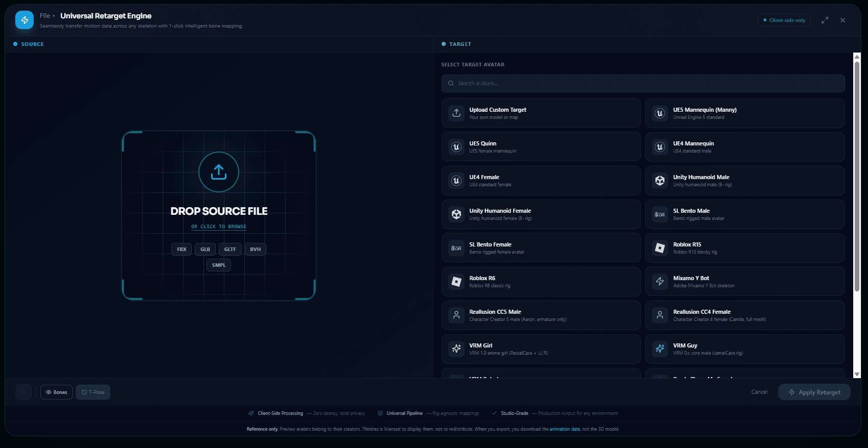Click the Apply Retarget button
Screen dimensions: 868x448
click(x=814, y=392)
